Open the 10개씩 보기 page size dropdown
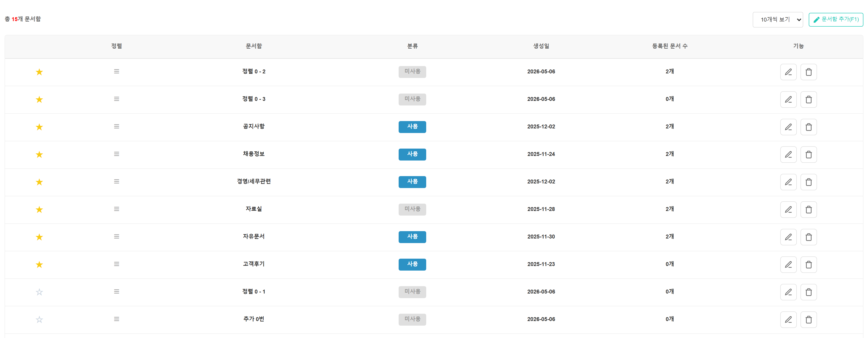This screenshot has height=338, width=868. (778, 19)
